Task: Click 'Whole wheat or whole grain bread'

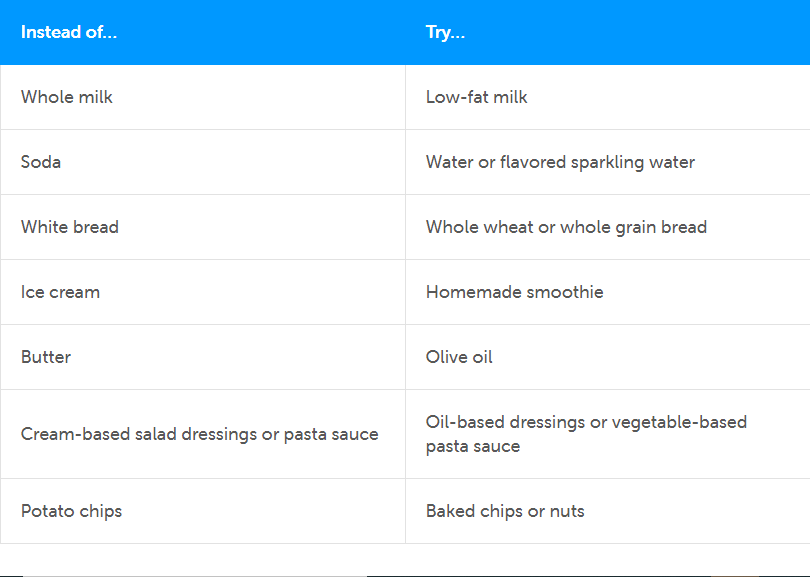Action: click(566, 227)
